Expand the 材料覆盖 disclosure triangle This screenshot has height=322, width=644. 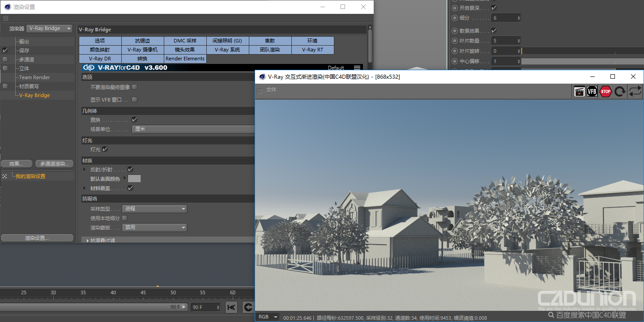(x=84, y=188)
